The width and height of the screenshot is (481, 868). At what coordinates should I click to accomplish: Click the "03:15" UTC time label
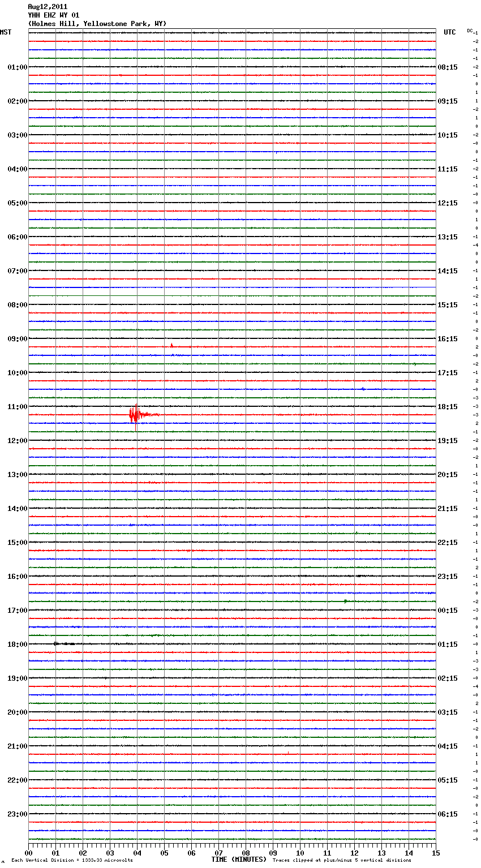point(448,712)
